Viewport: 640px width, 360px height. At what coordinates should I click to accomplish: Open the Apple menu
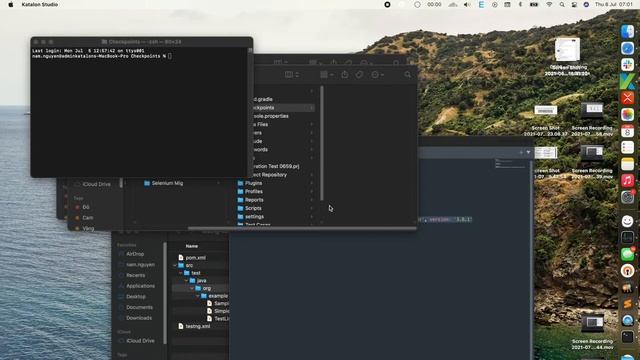point(11,4)
